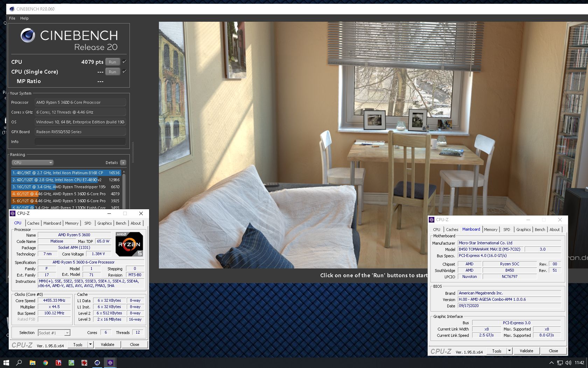This screenshot has width=588, height=368.
Task: Expand Tools dropdown arrow in right CPU-Z
Action: click(509, 351)
